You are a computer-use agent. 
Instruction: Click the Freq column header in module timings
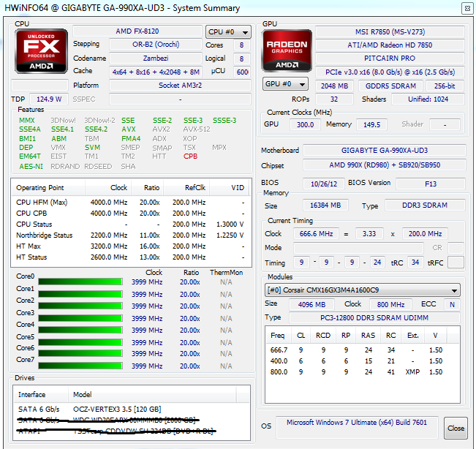278,336
